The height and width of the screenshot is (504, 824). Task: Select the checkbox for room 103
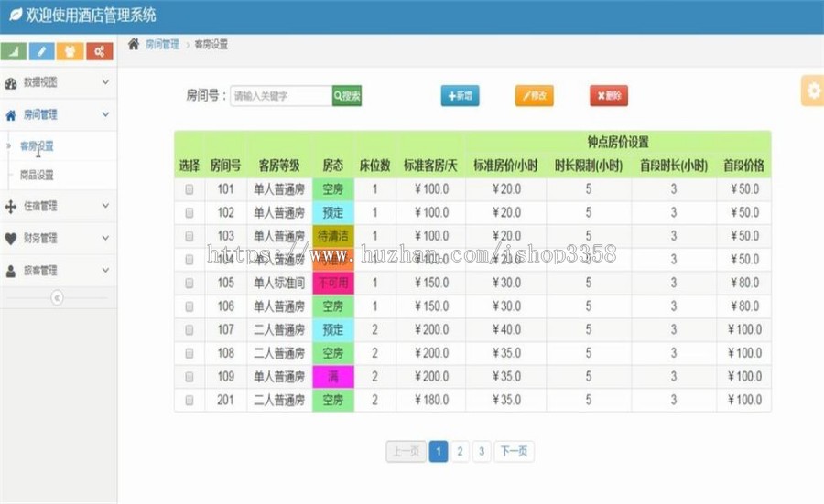(190, 236)
